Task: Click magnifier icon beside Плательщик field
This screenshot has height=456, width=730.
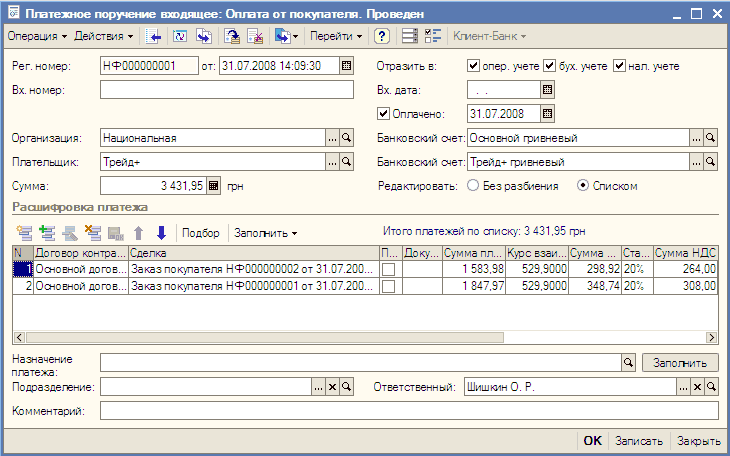Action: [347, 161]
